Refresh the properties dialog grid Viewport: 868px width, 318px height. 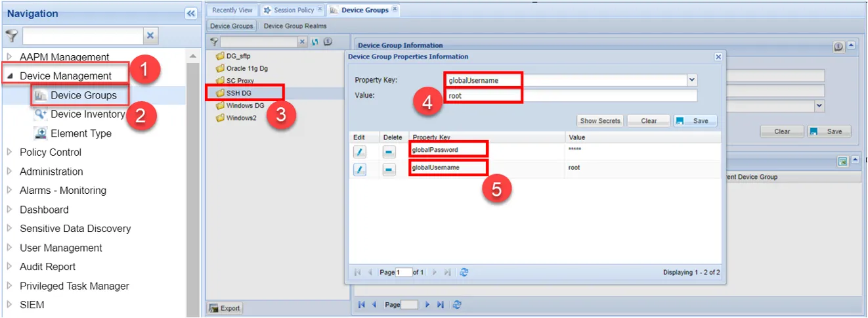[x=464, y=272]
